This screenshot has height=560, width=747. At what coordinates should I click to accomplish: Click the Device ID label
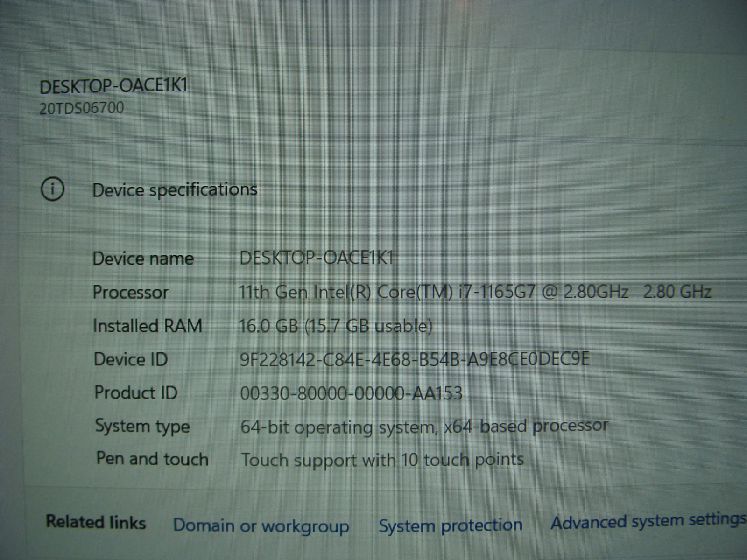click(130, 359)
